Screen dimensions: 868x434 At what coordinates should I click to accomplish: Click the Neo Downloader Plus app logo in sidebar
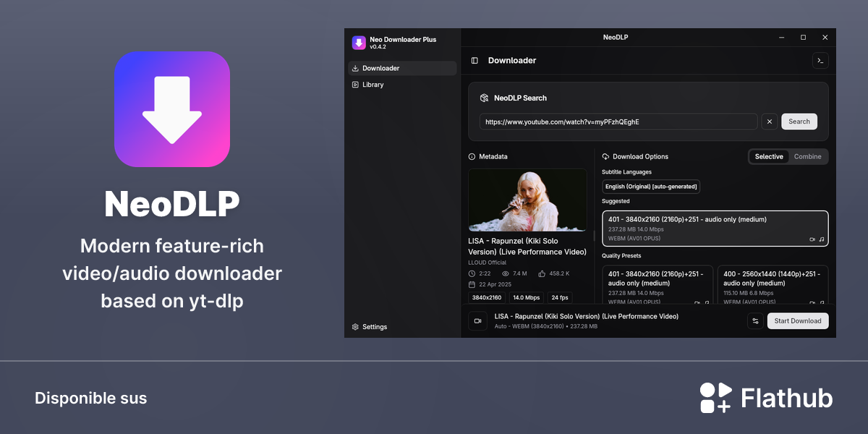pos(359,43)
